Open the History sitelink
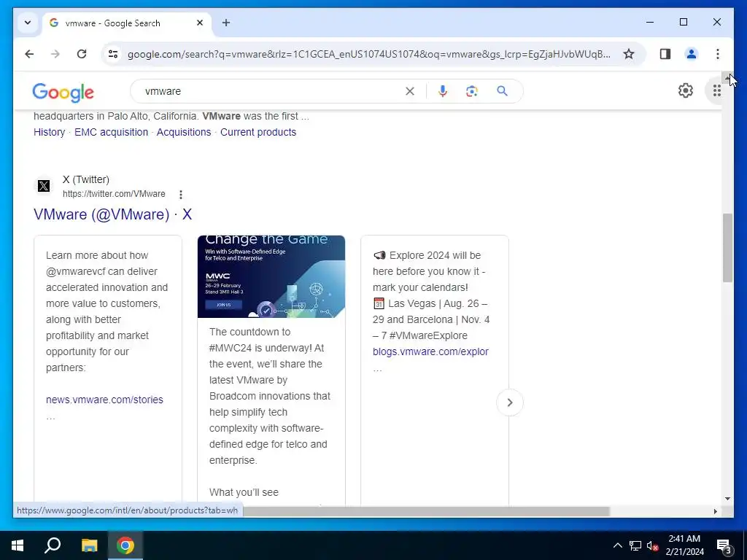The width and height of the screenshot is (747, 560). (x=49, y=132)
